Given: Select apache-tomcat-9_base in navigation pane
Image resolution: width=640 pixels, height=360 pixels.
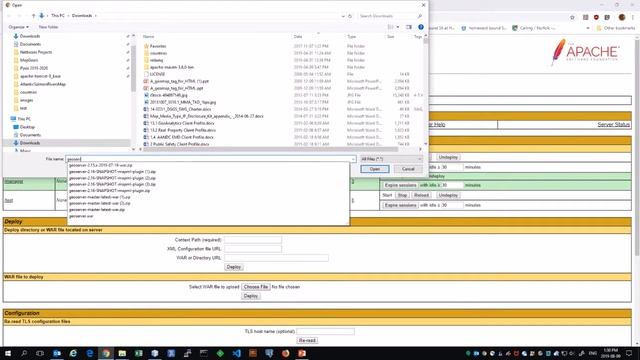Looking at the screenshot, I should (40, 76).
